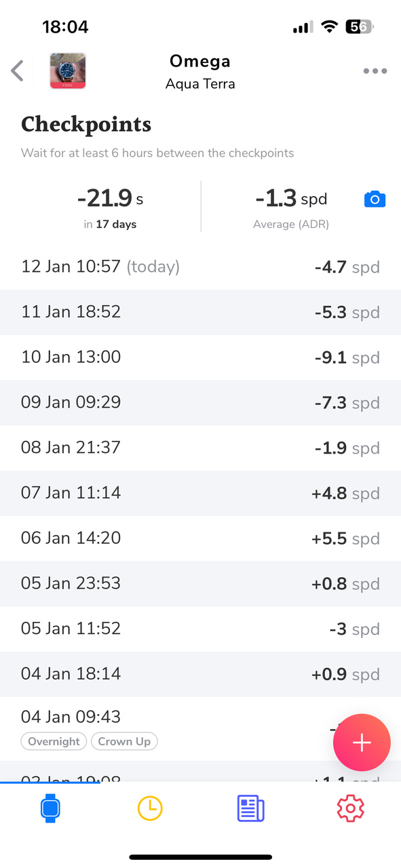Open the three-dots more options menu
Image resolution: width=401 pixels, height=868 pixels.
click(x=375, y=71)
